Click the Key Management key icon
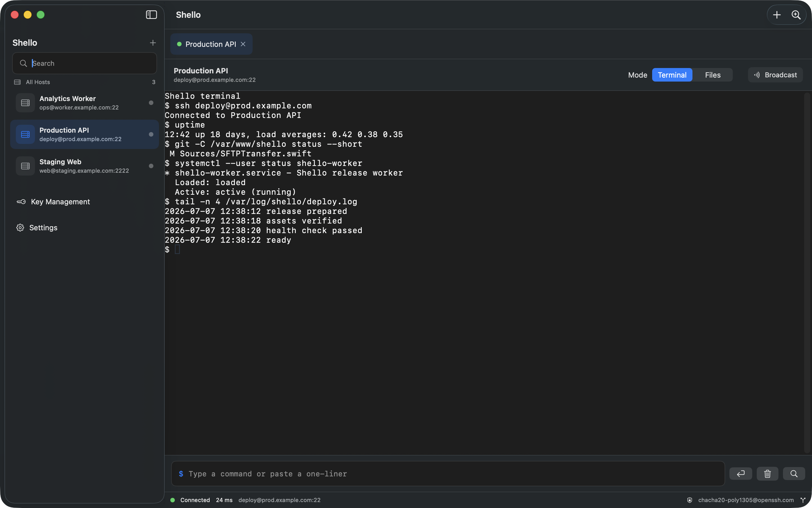The height and width of the screenshot is (508, 812). pos(21,202)
